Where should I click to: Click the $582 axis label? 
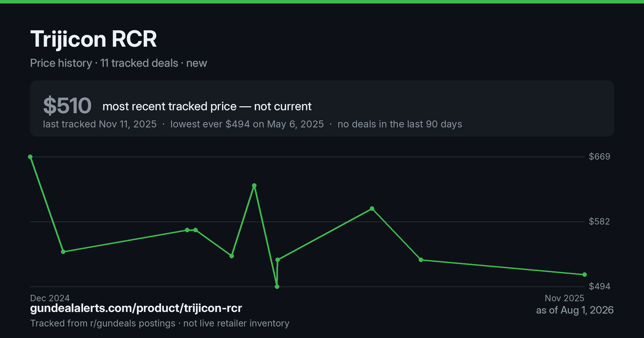point(601,222)
